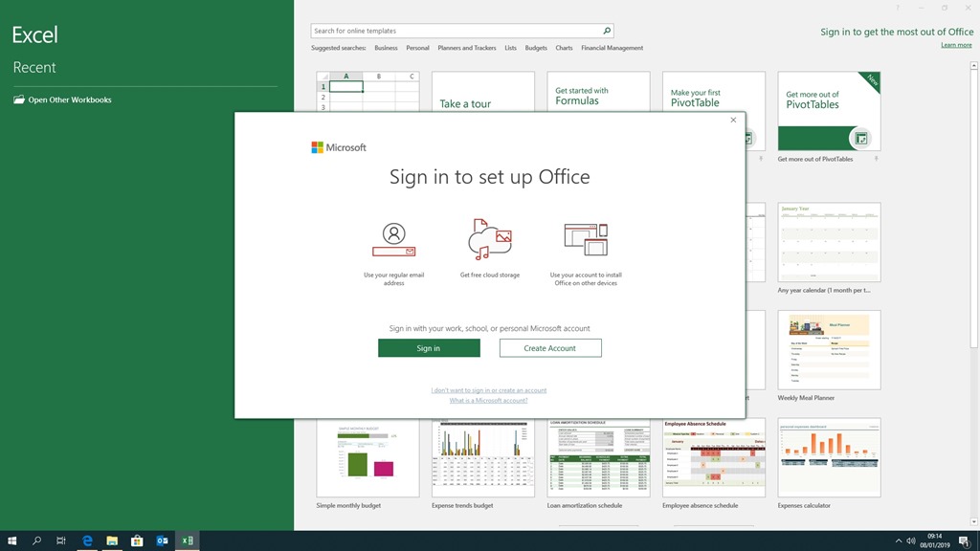Select the Financial Management suggested search
980x551 pixels.
click(x=612, y=48)
